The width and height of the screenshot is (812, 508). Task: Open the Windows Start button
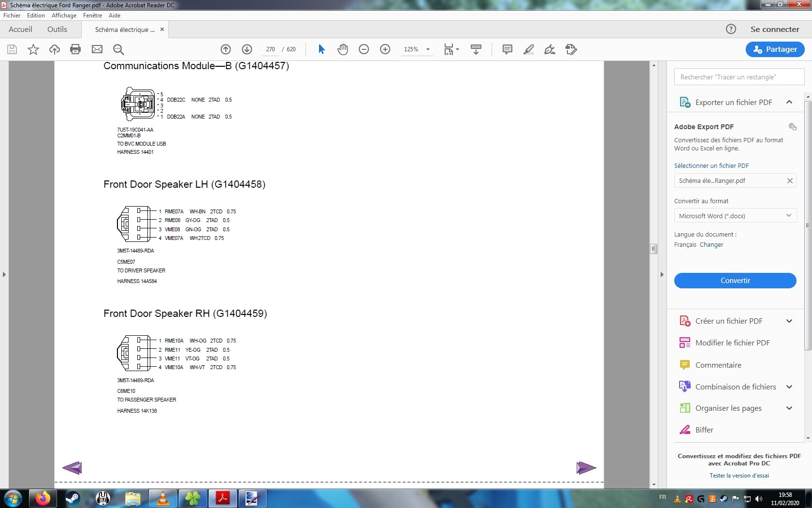13,498
